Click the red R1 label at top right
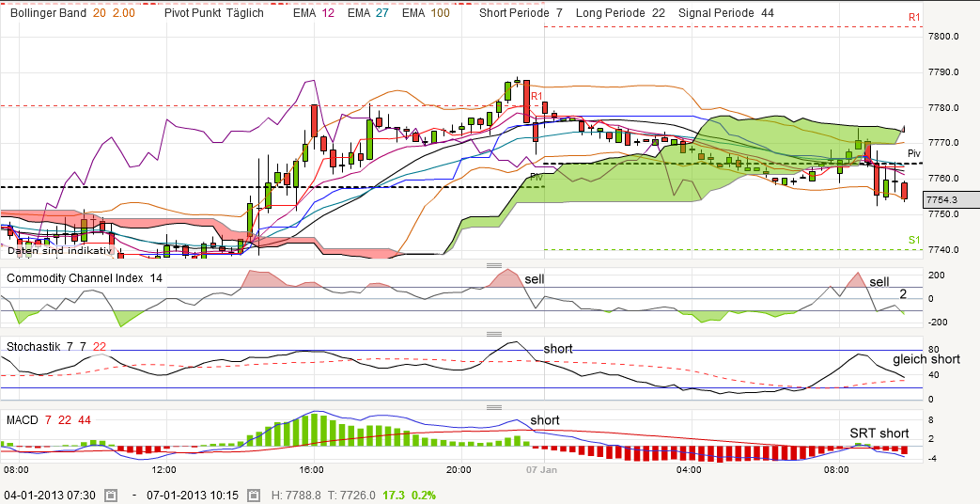 [914, 18]
